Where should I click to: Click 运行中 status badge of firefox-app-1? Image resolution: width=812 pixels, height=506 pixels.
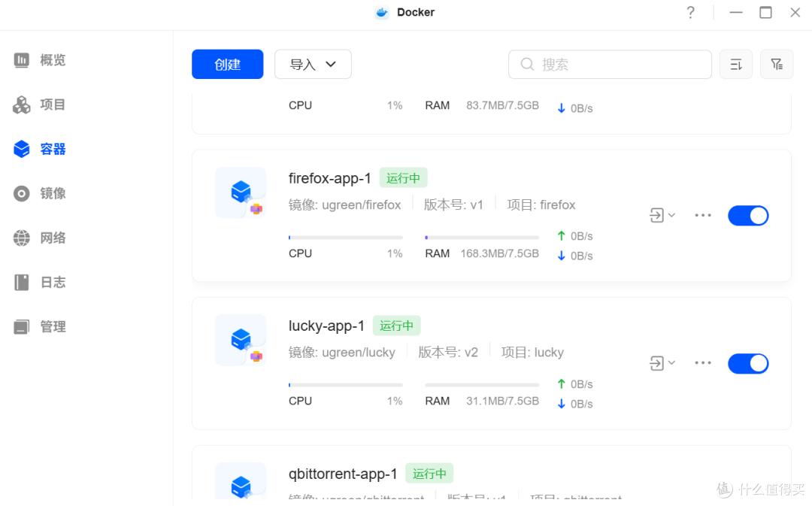pyautogui.click(x=404, y=177)
